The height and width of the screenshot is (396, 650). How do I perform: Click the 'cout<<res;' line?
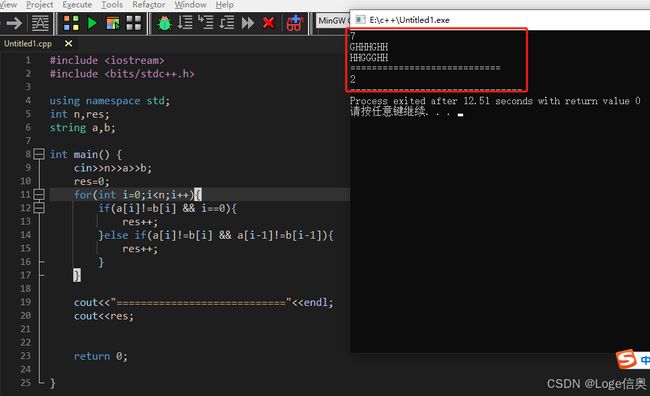(x=104, y=316)
